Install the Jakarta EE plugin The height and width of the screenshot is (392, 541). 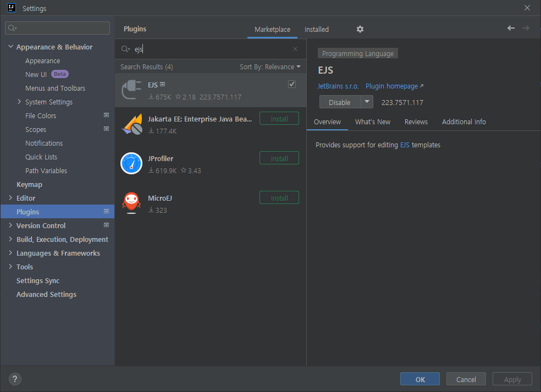coord(279,119)
